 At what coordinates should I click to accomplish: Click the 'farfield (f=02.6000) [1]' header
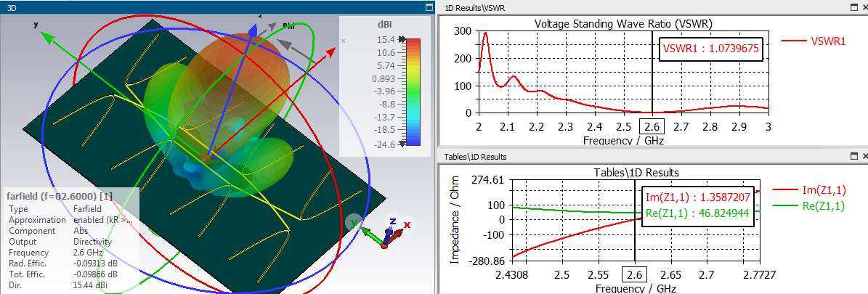(x=60, y=195)
